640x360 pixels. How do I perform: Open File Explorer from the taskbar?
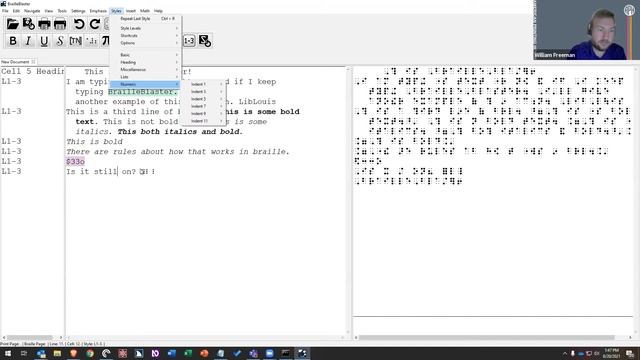57,353
